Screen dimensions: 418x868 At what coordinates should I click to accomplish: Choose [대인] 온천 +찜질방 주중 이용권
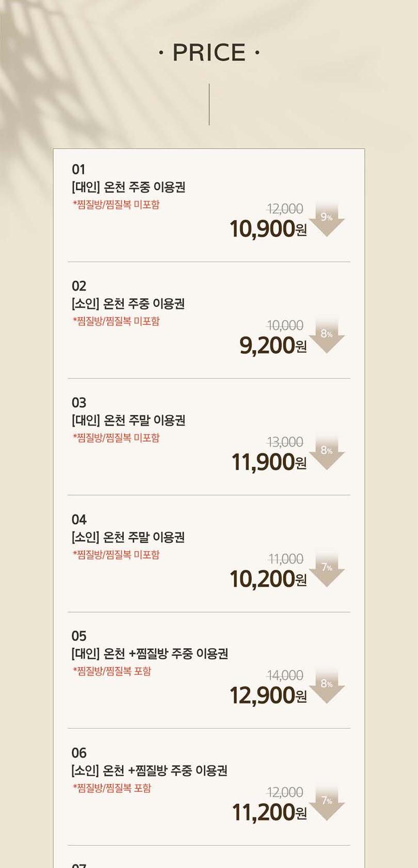pyautogui.click(x=150, y=654)
